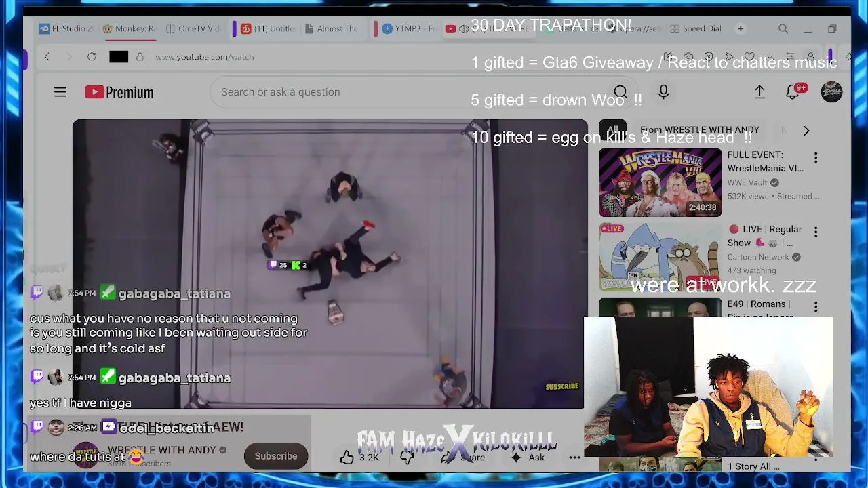
Task: Open the YouTube upload/create icon
Action: tap(759, 92)
